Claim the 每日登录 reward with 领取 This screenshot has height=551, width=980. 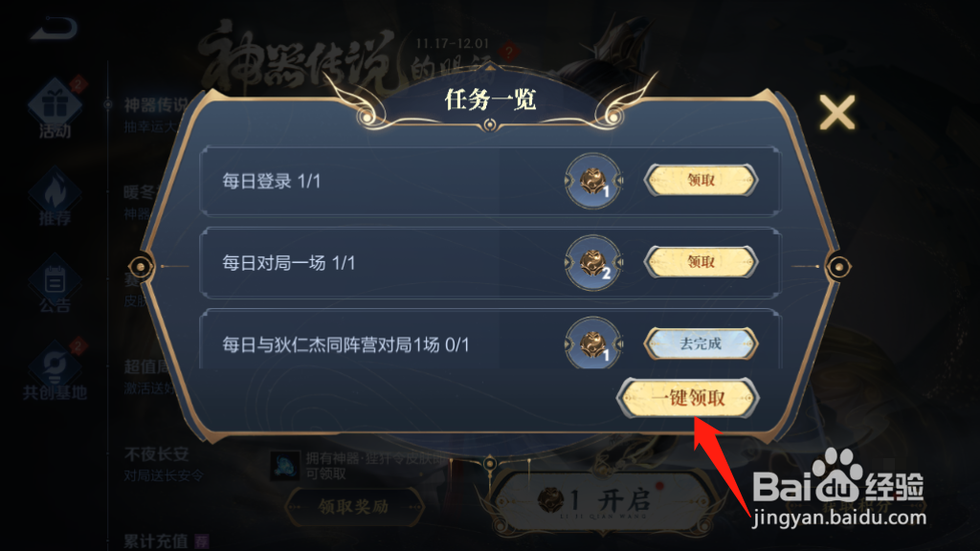pyautogui.click(x=701, y=180)
